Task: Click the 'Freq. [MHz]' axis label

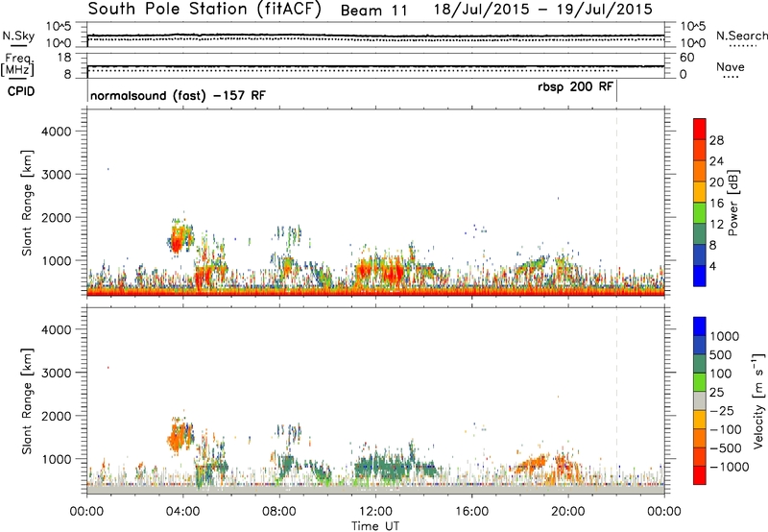Action: pyautogui.click(x=17, y=64)
